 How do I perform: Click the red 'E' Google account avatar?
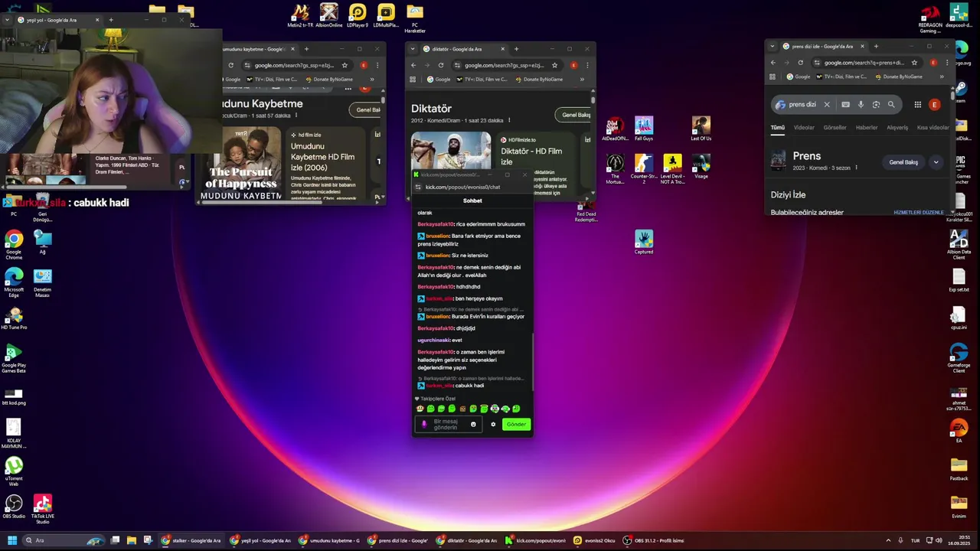click(934, 105)
